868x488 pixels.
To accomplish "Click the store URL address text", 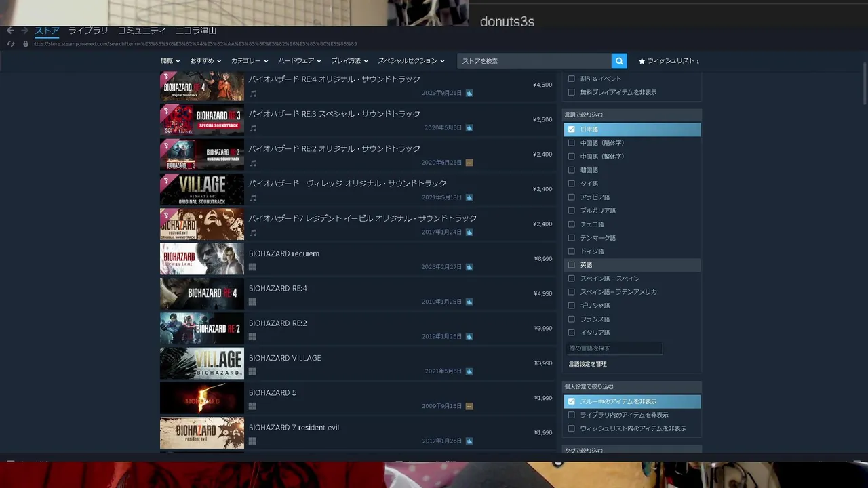I will 195,44.
